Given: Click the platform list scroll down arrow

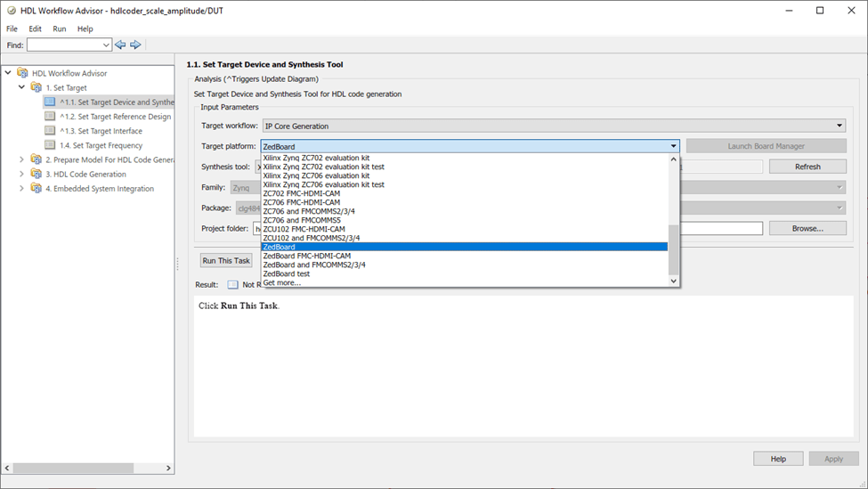Looking at the screenshot, I should click(x=674, y=281).
